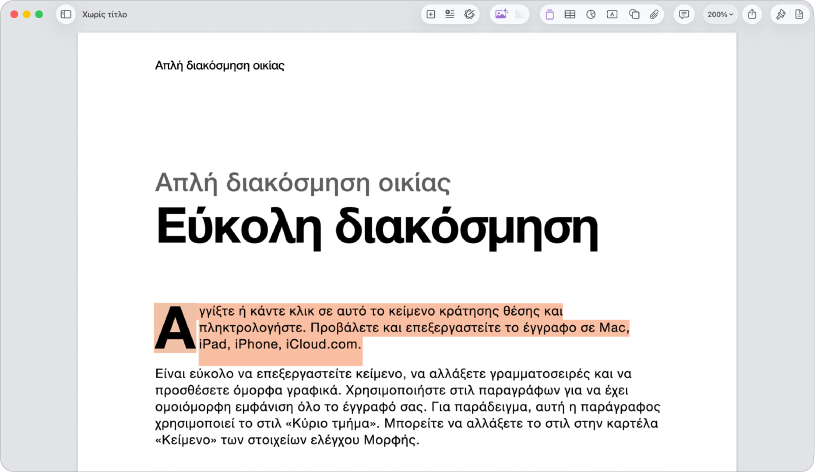Add a comment with speech-bubble icon

tap(684, 15)
